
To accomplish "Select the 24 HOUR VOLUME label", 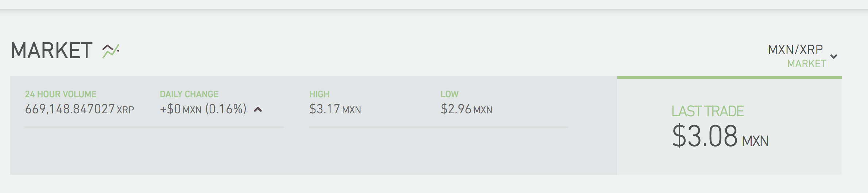I will click(x=61, y=94).
